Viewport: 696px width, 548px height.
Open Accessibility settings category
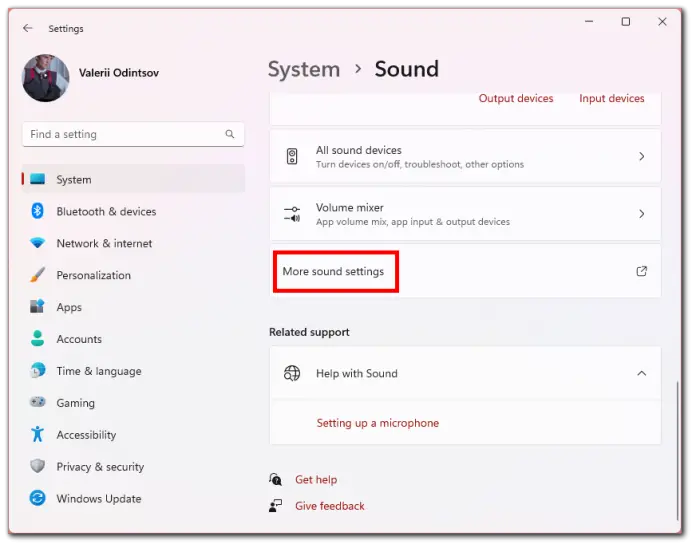(x=133, y=435)
